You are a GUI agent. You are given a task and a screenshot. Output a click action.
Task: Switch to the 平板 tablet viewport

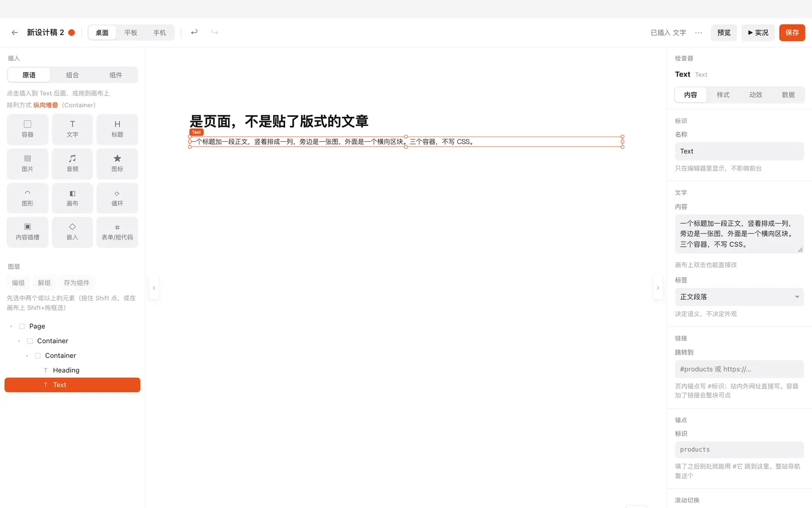point(131,33)
